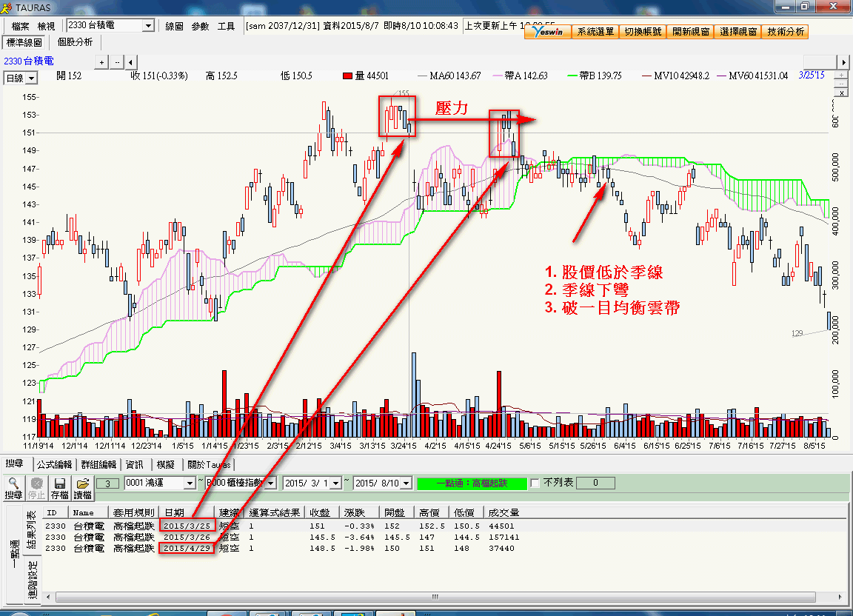Open the 2015/8/10 end date dropdown
Screen dimensions: 853x616
click(406, 483)
